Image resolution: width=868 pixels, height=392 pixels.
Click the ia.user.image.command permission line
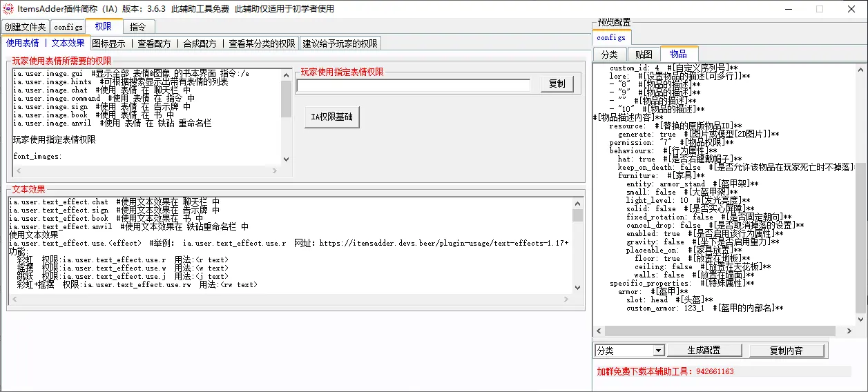point(104,98)
